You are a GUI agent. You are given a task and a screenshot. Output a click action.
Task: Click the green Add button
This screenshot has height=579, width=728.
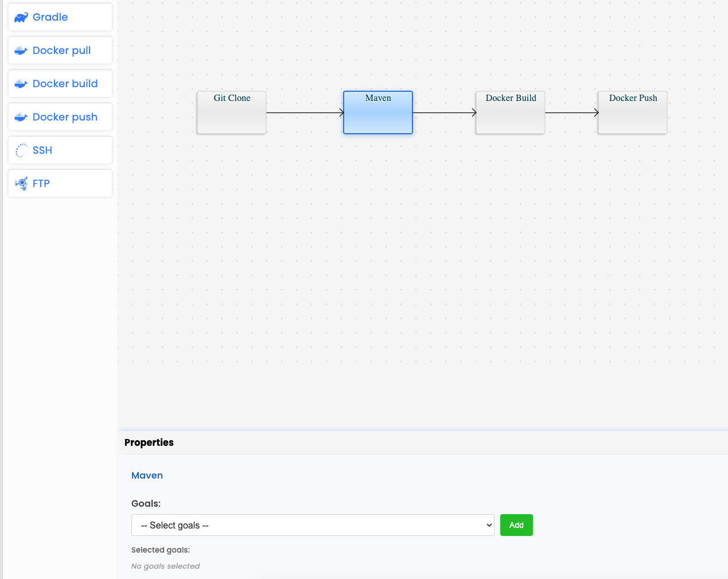[516, 525]
